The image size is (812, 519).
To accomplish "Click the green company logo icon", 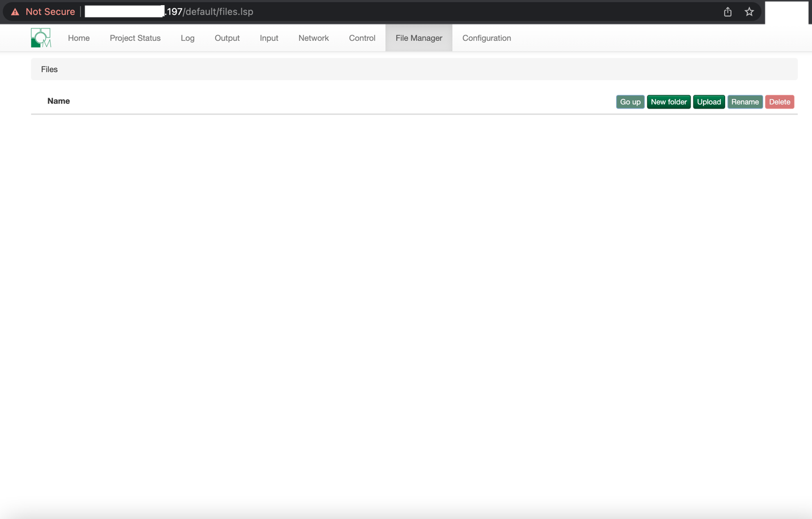I will [x=40, y=38].
